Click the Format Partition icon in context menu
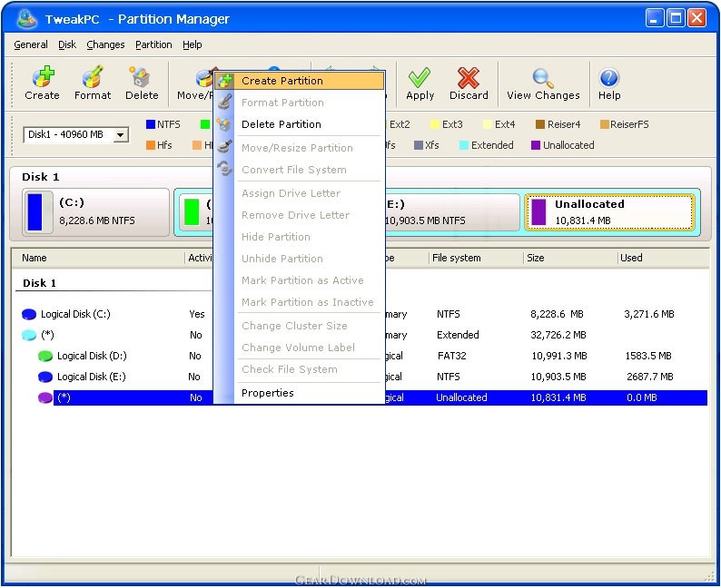The height and width of the screenshot is (588, 721). [x=224, y=102]
